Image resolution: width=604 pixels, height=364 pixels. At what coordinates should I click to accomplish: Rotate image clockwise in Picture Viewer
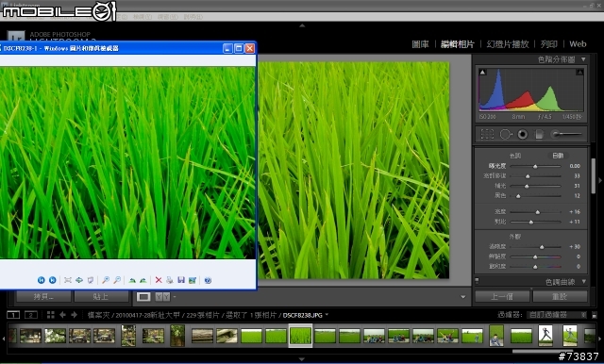[132, 280]
